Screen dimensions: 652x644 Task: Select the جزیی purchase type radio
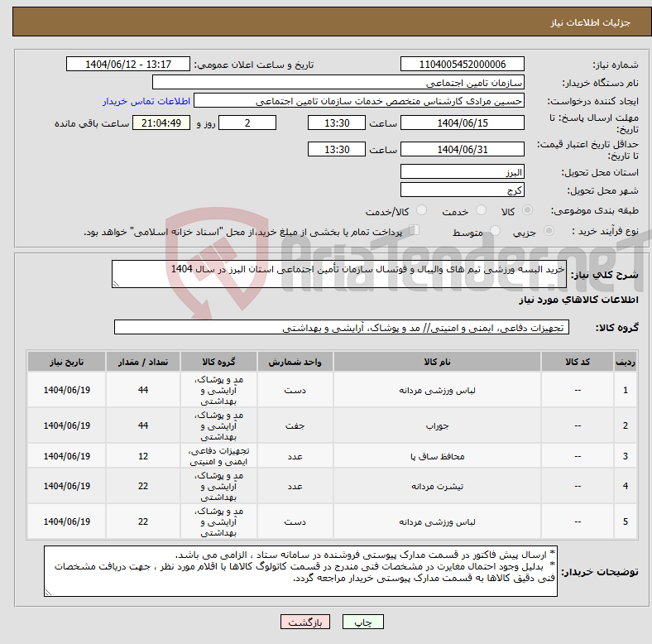(x=549, y=231)
